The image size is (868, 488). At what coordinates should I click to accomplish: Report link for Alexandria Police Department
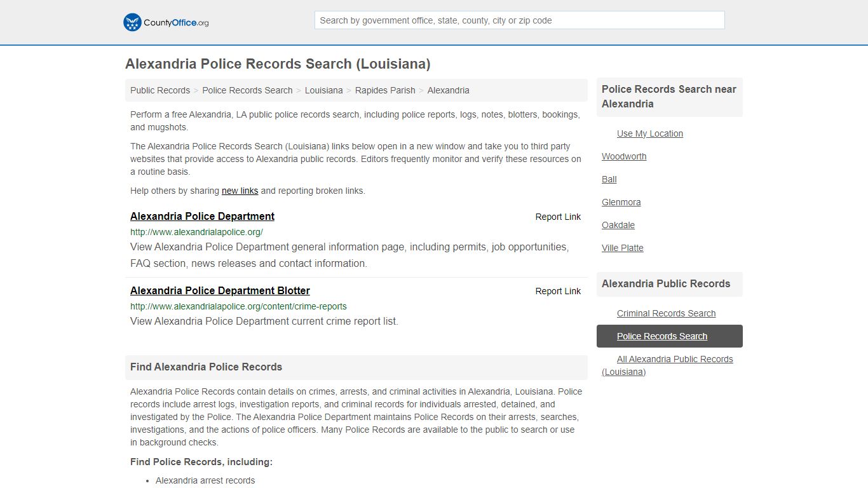[558, 217]
